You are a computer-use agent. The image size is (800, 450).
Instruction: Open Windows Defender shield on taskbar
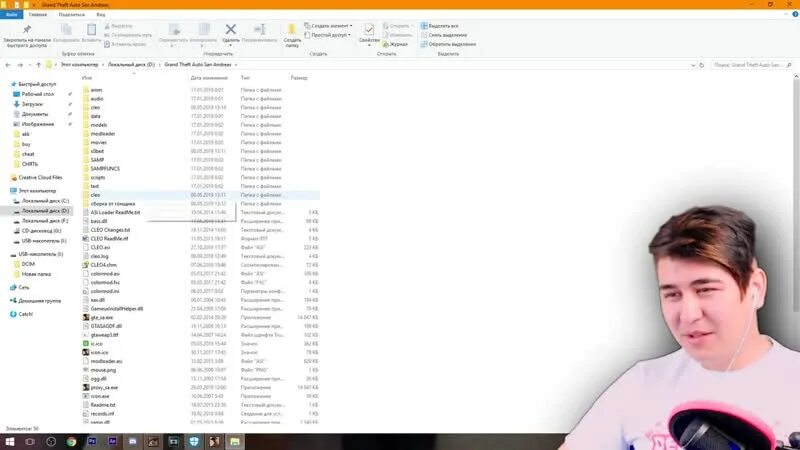click(x=194, y=442)
